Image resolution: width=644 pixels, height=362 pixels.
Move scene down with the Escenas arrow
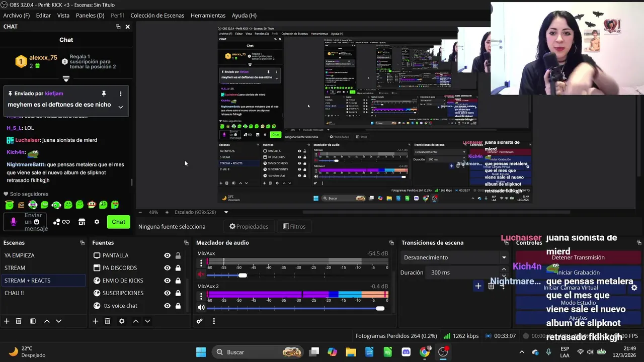click(59, 321)
